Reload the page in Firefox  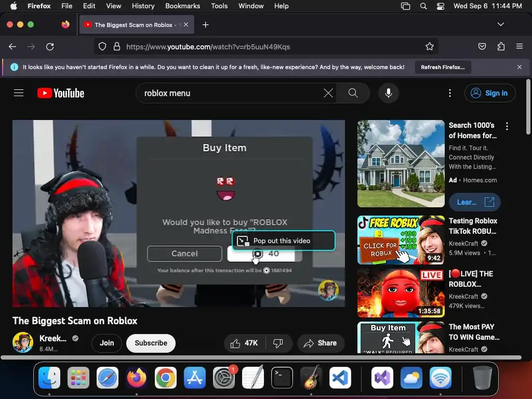(50, 46)
